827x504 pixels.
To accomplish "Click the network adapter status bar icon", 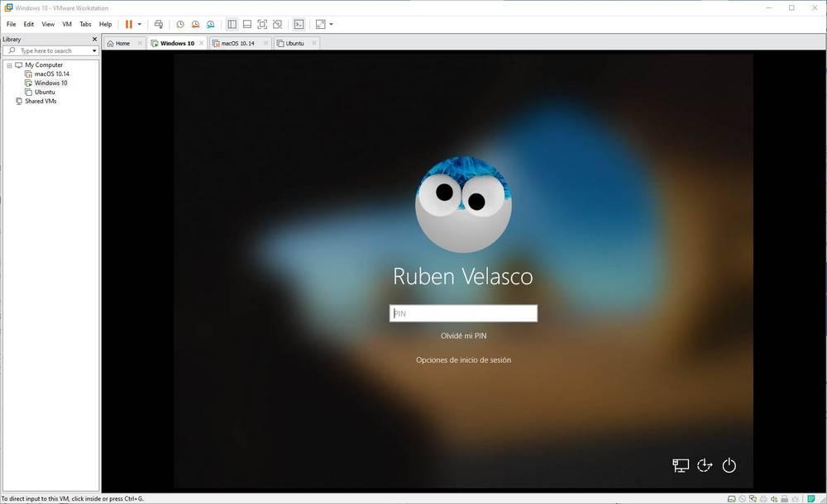I will point(753,499).
